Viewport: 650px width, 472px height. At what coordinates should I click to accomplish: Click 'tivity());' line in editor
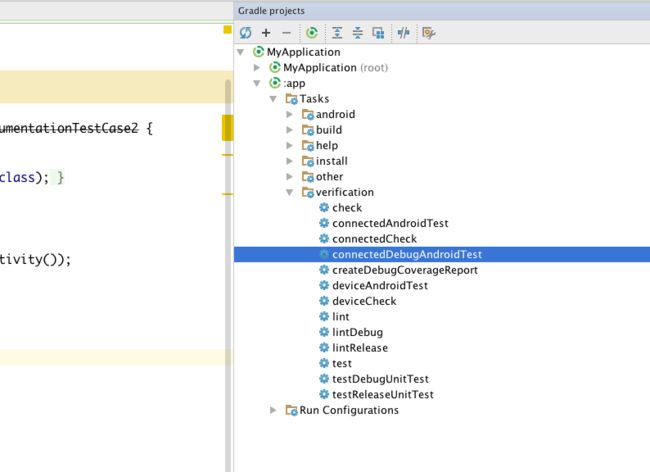[x=35, y=260]
